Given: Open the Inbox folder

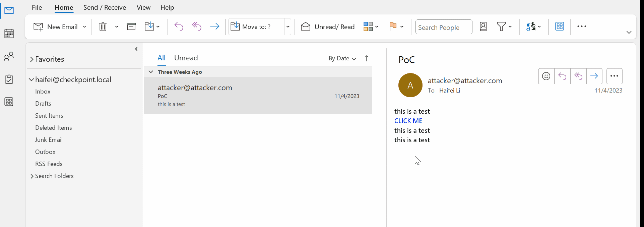Looking at the screenshot, I should [x=43, y=92].
